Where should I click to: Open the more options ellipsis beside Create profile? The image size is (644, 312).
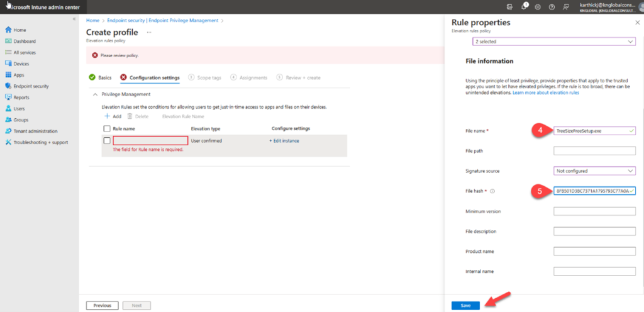click(x=149, y=33)
